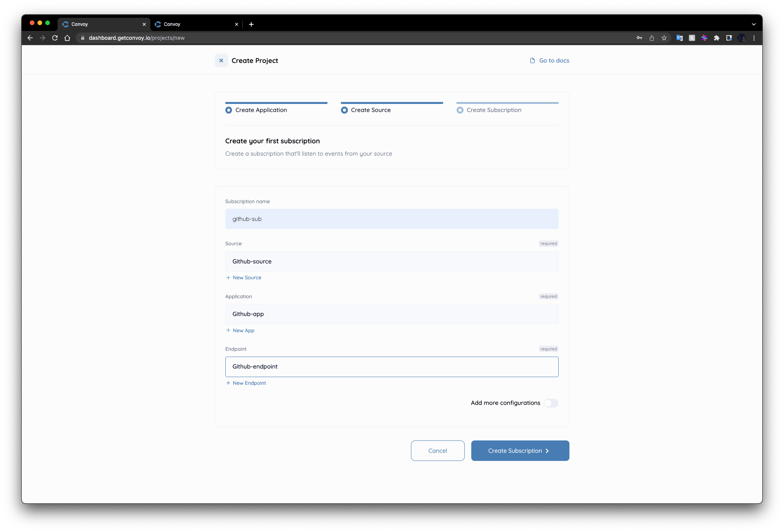Click the tab search chevron at window top right
This screenshot has height=532, width=784.
pos(753,24)
